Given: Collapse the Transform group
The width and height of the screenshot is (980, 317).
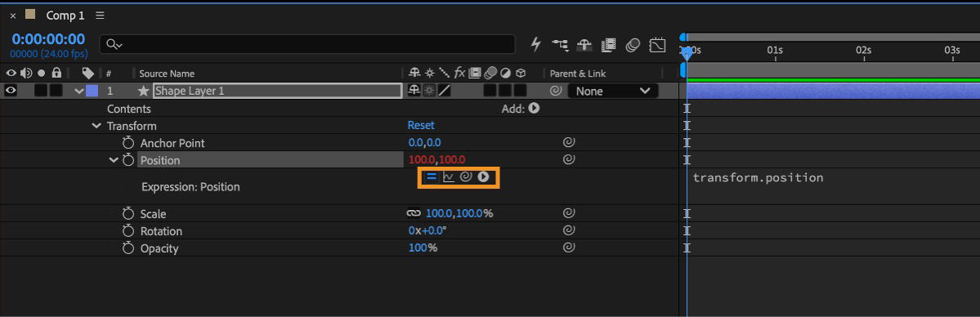Looking at the screenshot, I should (x=96, y=126).
